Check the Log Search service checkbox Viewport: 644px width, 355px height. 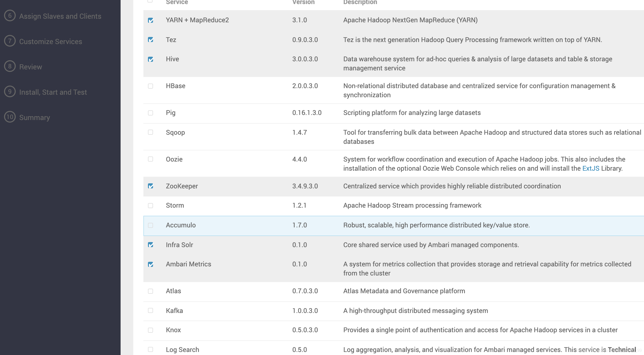tap(150, 350)
